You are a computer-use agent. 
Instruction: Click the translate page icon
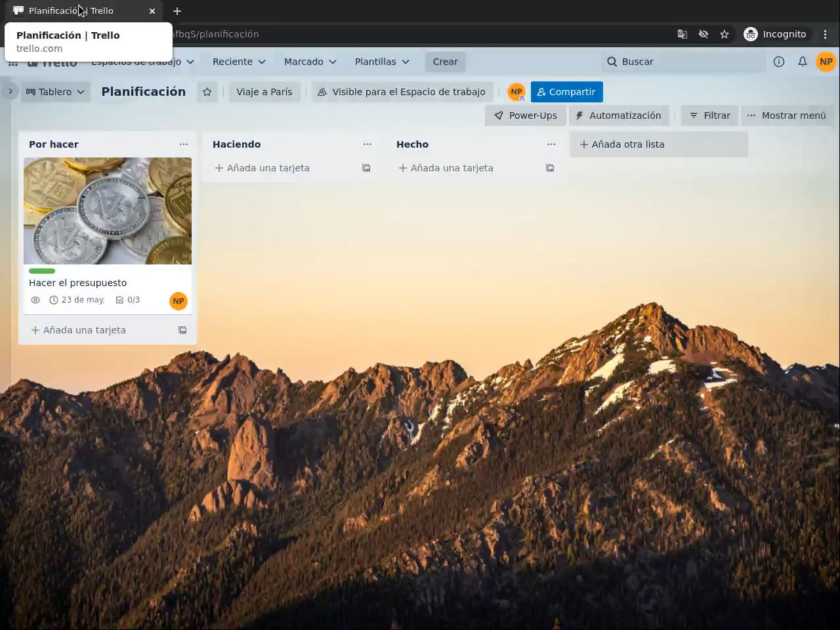coord(682,34)
